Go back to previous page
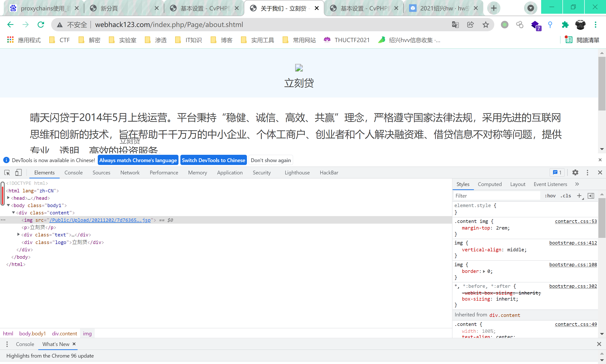Image resolution: width=606 pixels, height=364 pixels. coord(10,25)
